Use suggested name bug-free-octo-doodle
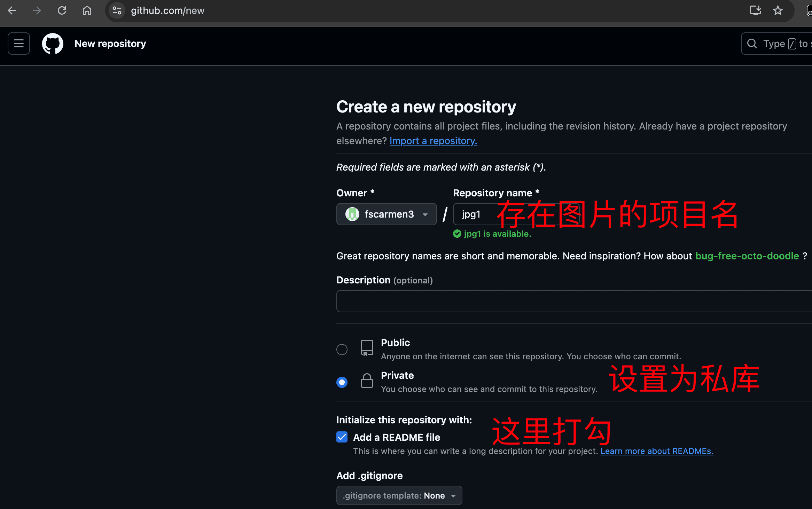 pyautogui.click(x=747, y=256)
